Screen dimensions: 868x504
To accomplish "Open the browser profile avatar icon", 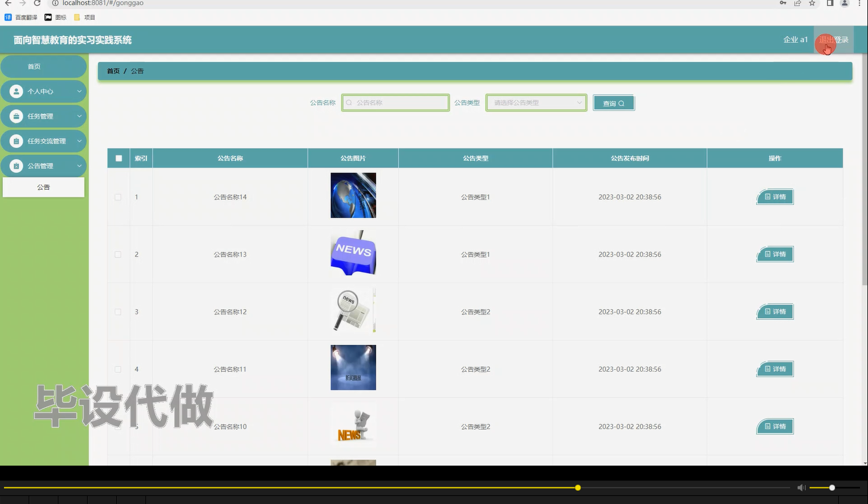I will 845,3.
